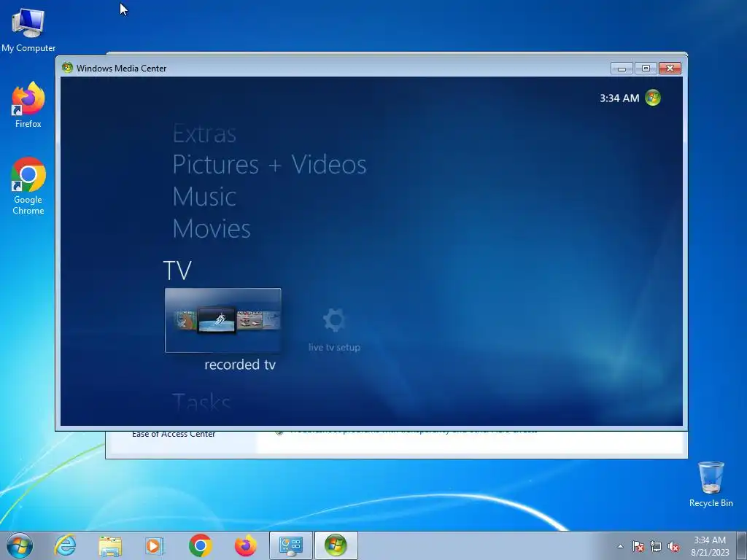The width and height of the screenshot is (747, 560).
Task: Open Chrome from the taskbar
Action: click(x=200, y=545)
